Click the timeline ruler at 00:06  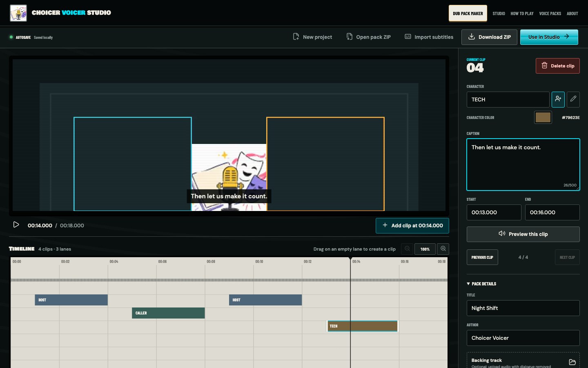pos(162,262)
